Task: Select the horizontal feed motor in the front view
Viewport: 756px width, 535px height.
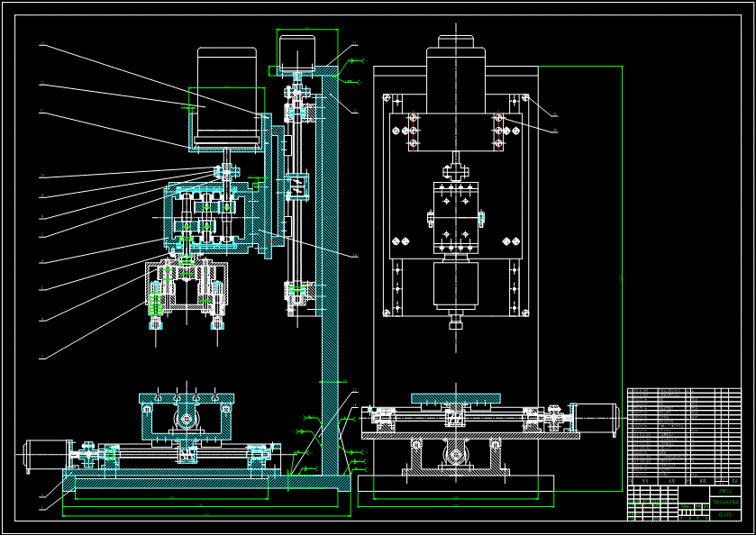Action: coord(594,420)
